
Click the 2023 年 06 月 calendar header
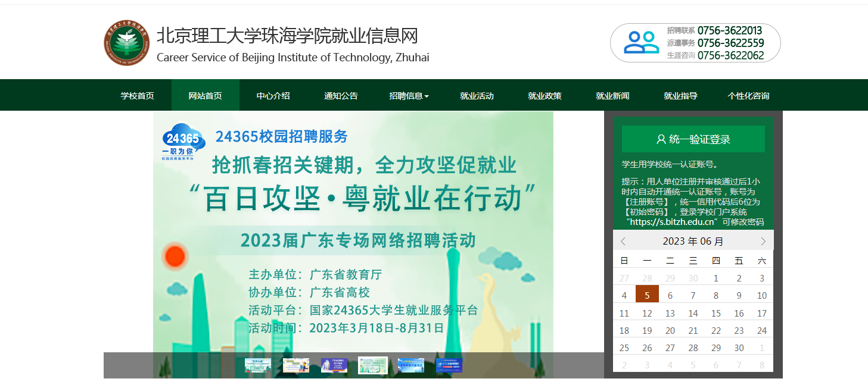tap(693, 241)
